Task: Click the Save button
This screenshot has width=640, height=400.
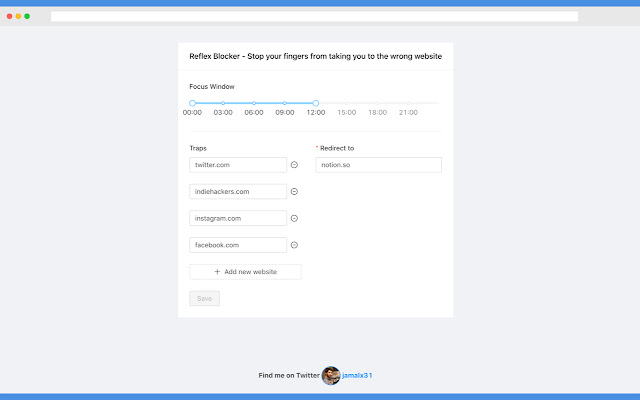Action: click(204, 298)
